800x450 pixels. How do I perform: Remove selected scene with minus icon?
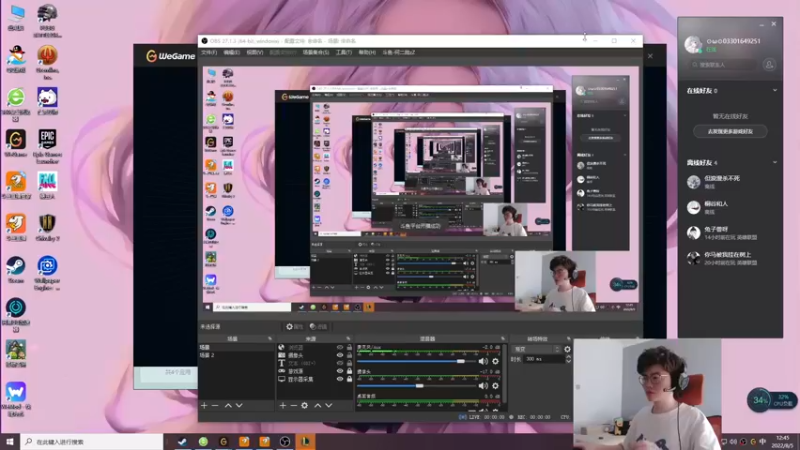click(x=215, y=406)
